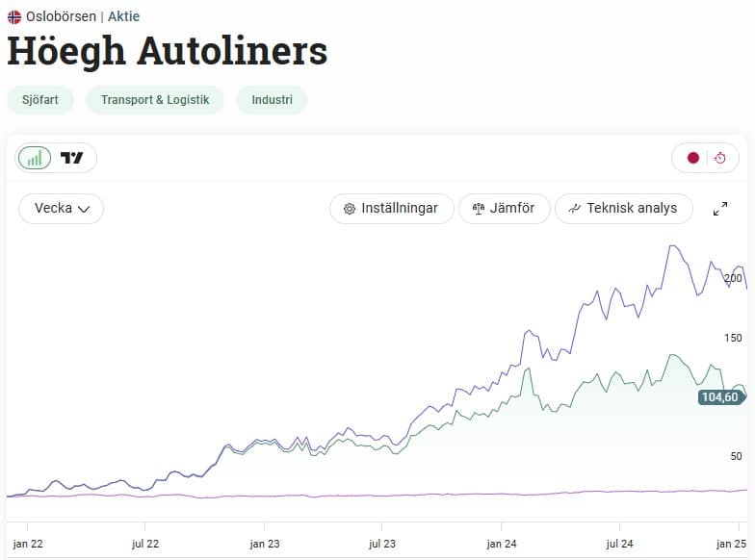Open the Jämför comparison menu
Viewport: 755px width, 560px height.
pyautogui.click(x=505, y=208)
